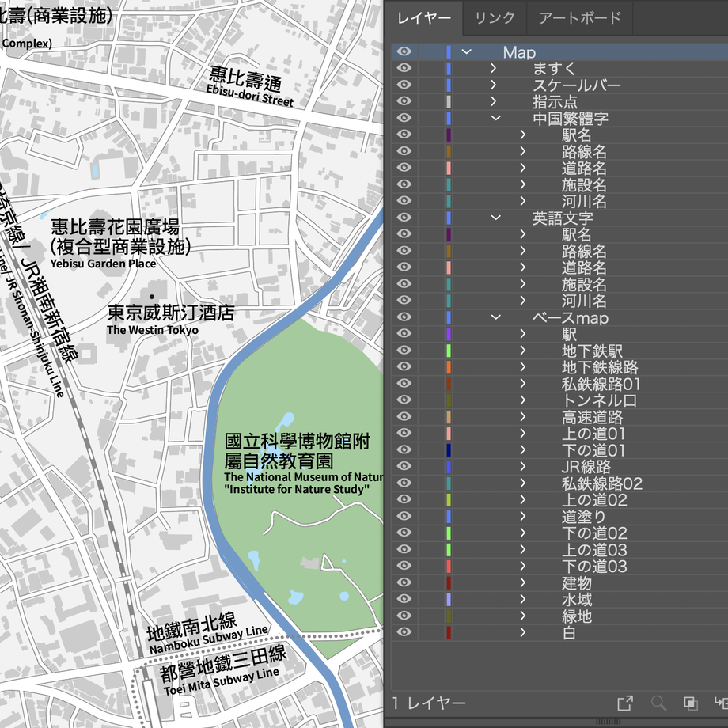The width and height of the screenshot is (728, 728).
Task: Select the 私鉄線路02 sublayer name
Action: pos(602,483)
